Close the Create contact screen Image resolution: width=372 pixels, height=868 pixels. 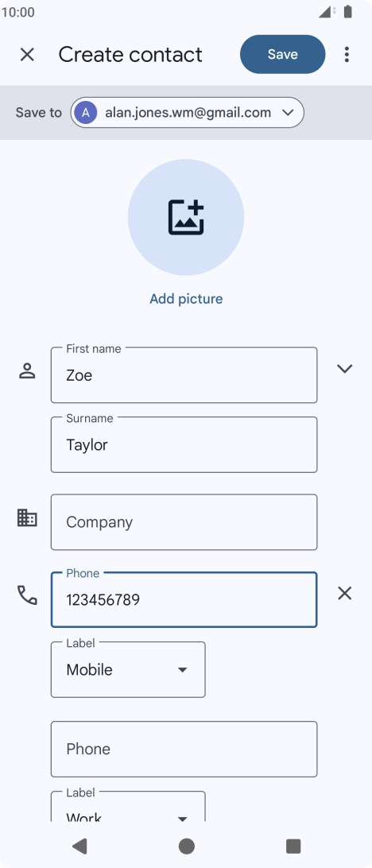[x=27, y=54]
